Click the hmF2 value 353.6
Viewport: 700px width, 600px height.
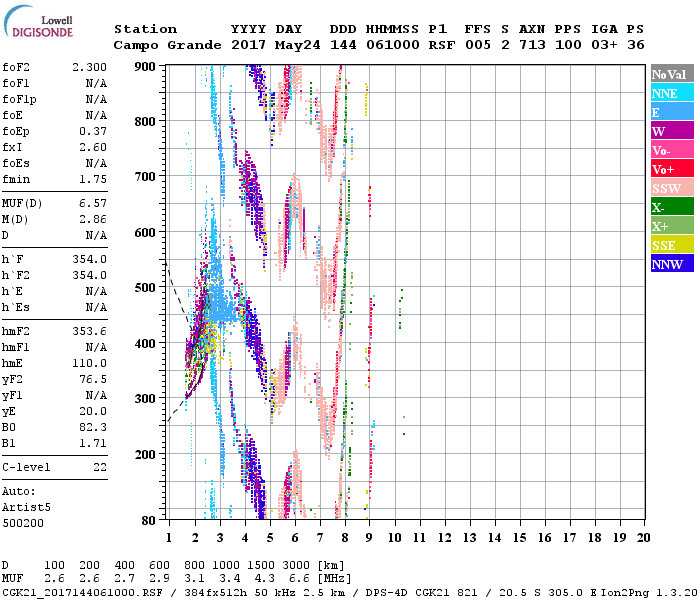pos(89,331)
